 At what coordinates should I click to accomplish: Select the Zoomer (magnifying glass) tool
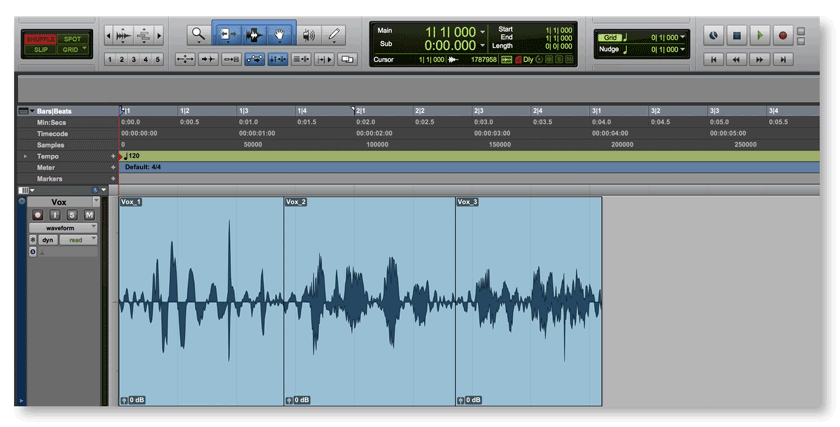click(199, 35)
